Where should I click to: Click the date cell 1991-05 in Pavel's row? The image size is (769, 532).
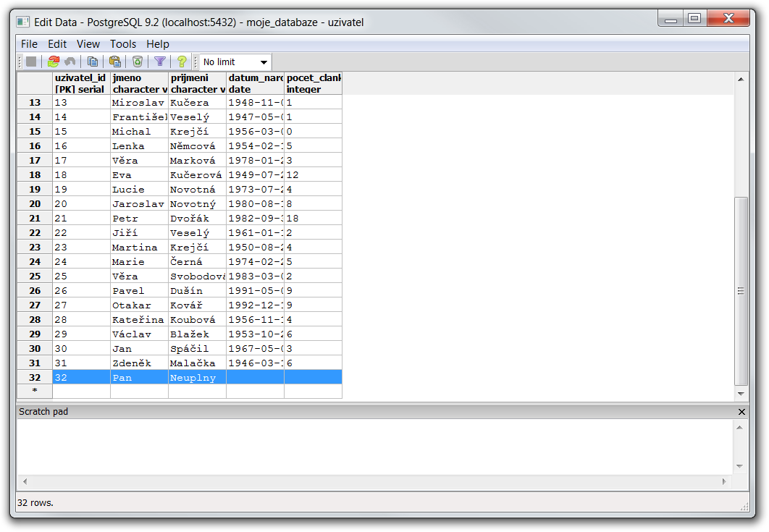pyautogui.click(x=255, y=290)
